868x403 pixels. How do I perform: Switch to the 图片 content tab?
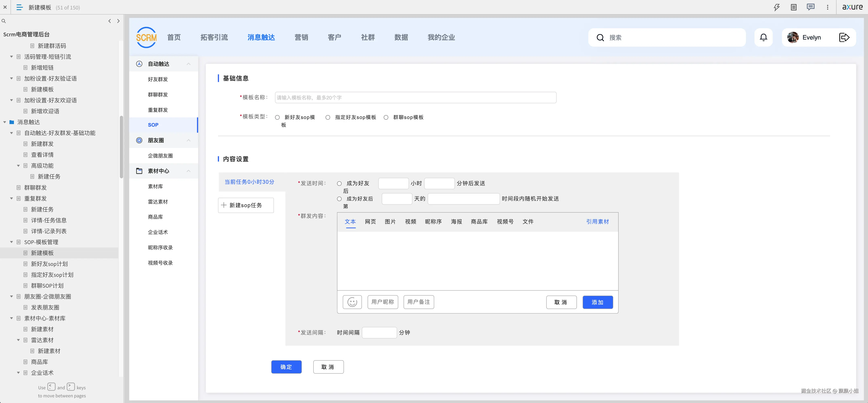[390, 222]
